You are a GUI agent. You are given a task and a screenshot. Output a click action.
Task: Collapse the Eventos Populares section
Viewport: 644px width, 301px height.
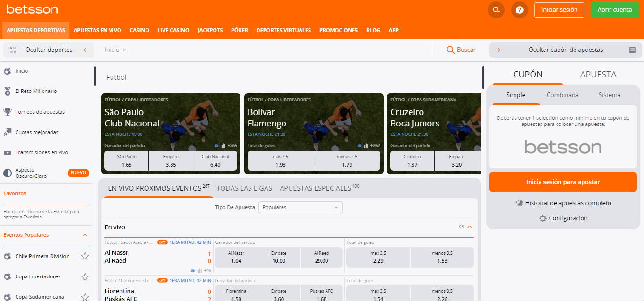pyautogui.click(x=85, y=235)
